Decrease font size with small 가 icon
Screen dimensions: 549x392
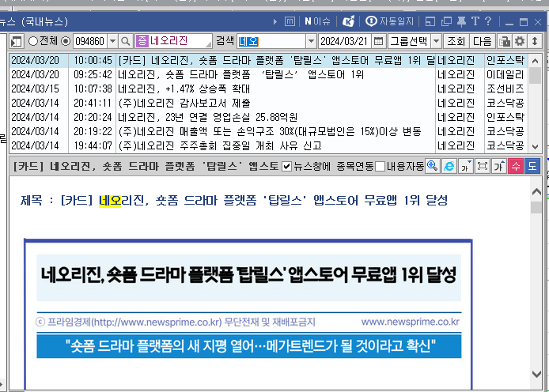pos(465,166)
